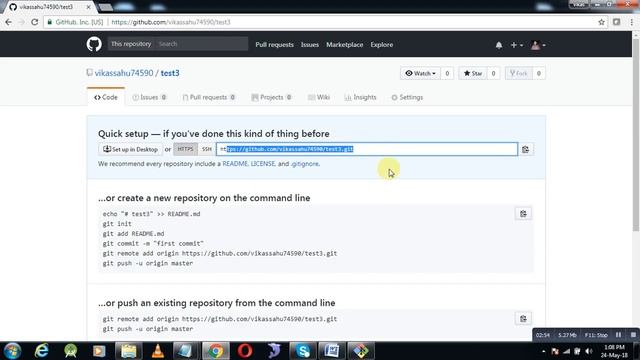Go to Issues in the header

click(x=310, y=45)
